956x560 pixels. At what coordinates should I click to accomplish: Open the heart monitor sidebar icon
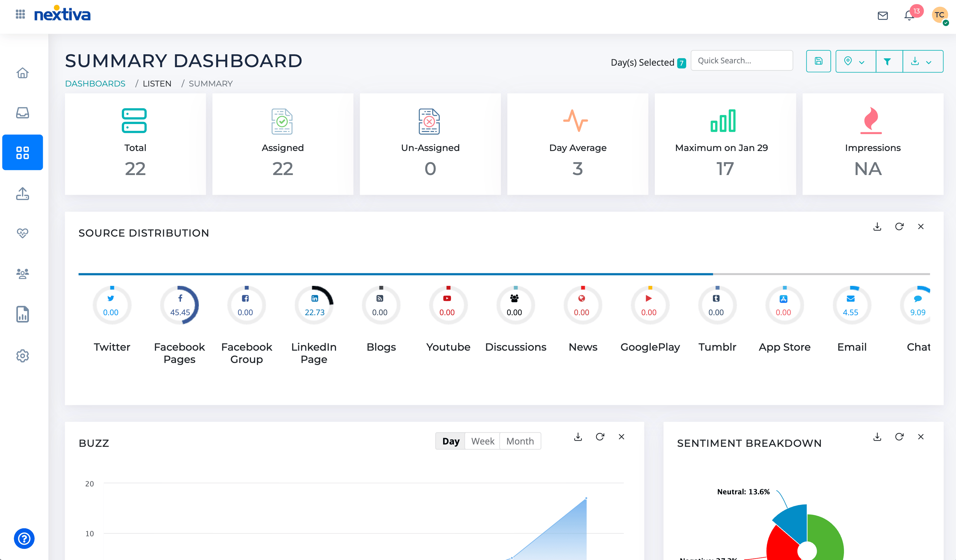22,233
